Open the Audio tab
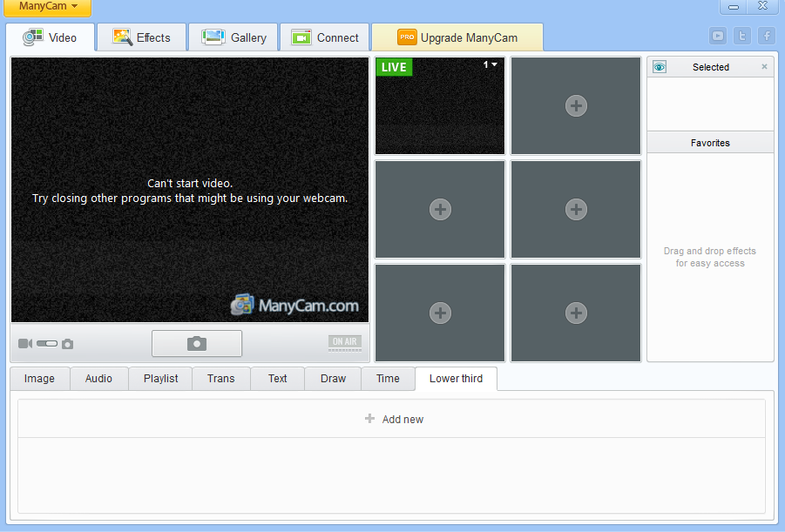The width and height of the screenshot is (785, 532). (98, 379)
